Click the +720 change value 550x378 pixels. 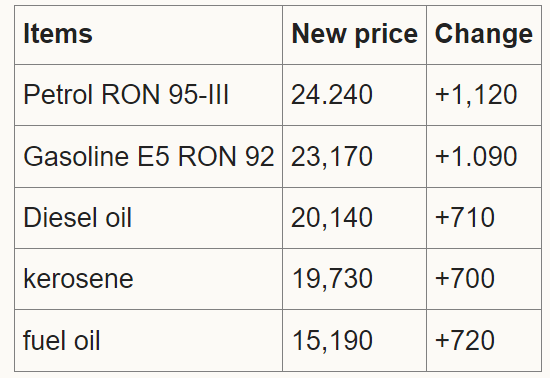pos(465,340)
